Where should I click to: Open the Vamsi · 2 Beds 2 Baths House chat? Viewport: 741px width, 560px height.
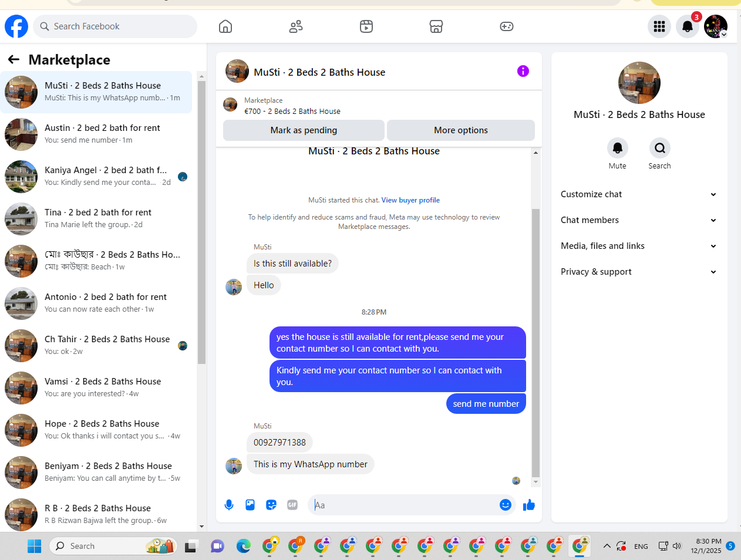pos(96,388)
